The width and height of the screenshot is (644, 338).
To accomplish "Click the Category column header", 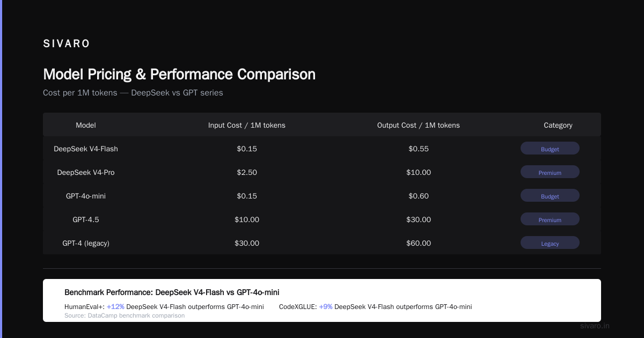I will [x=558, y=125].
